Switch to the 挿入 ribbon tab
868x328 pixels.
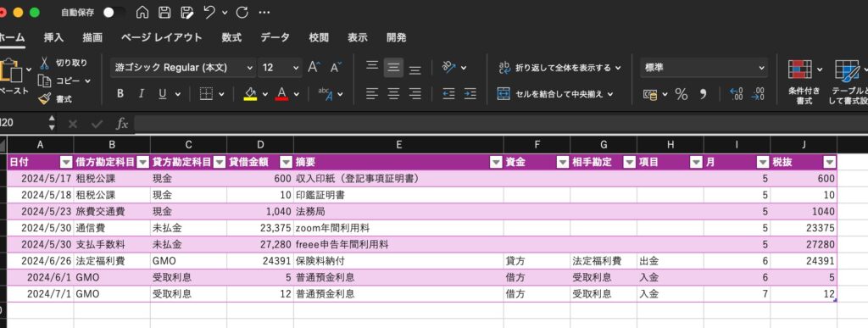click(53, 37)
